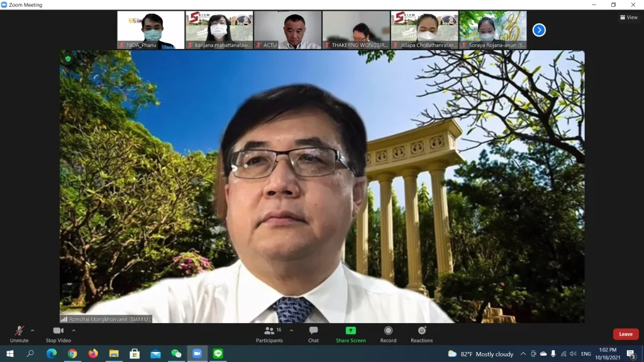The image size is (644, 362).
Task: Unmute the microphone
Action: click(x=19, y=334)
